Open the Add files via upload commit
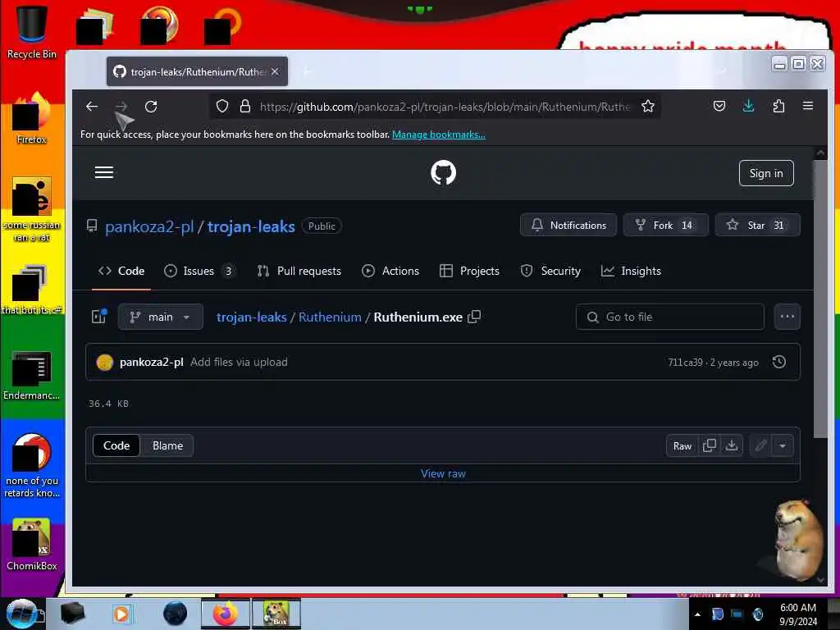Image resolution: width=840 pixels, height=630 pixels. coord(239,362)
